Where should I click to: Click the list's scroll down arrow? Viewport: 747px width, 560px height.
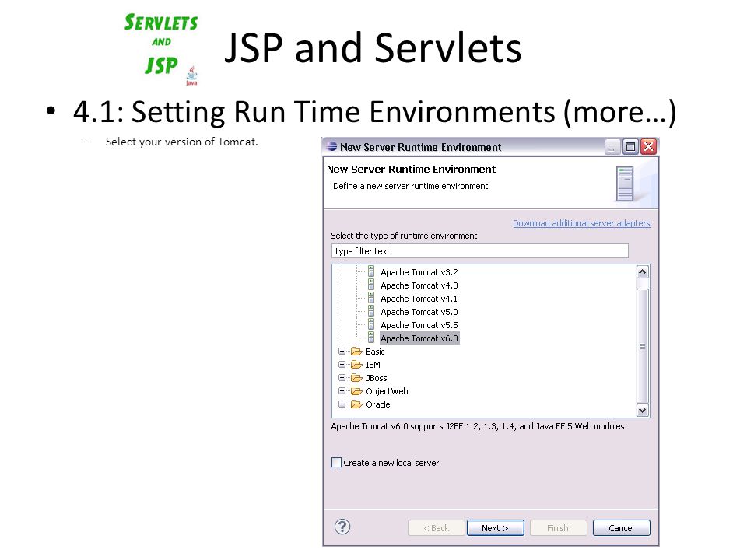[642, 410]
